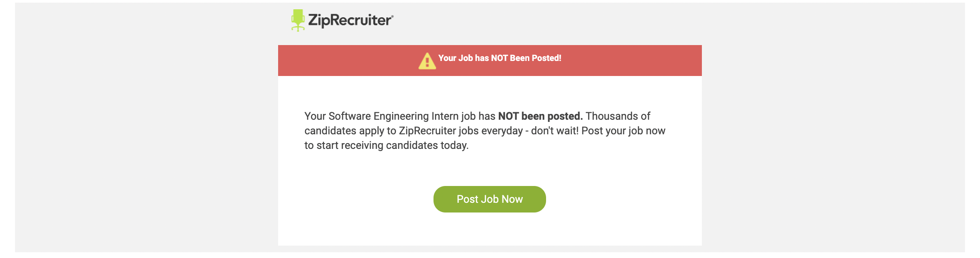Click the Post Job Now button

tap(490, 199)
